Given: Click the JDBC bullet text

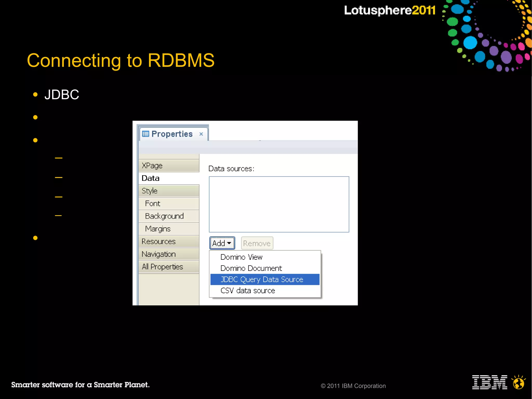Looking at the screenshot, I should click(62, 94).
